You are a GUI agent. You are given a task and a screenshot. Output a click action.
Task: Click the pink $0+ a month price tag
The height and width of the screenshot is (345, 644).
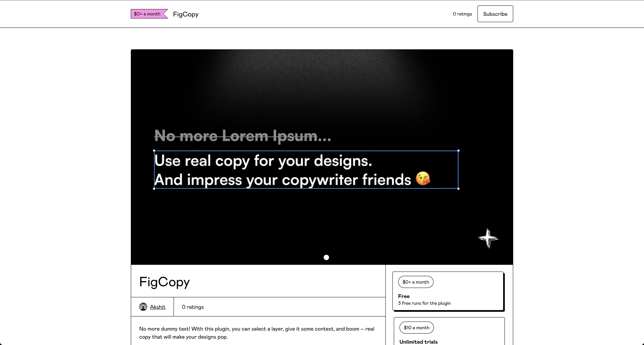coord(148,14)
